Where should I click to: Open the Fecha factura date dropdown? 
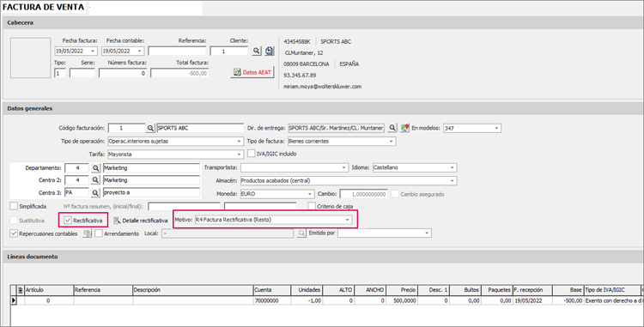(93, 51)
